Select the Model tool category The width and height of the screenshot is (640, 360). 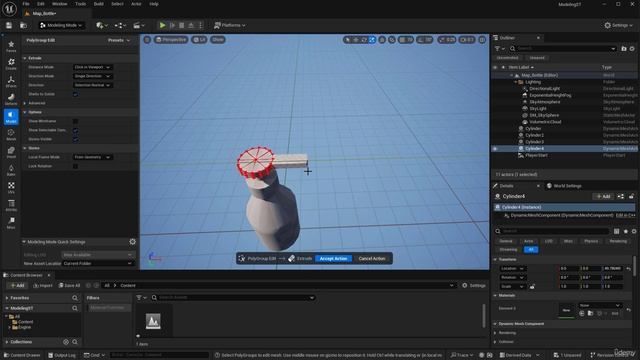11,117
